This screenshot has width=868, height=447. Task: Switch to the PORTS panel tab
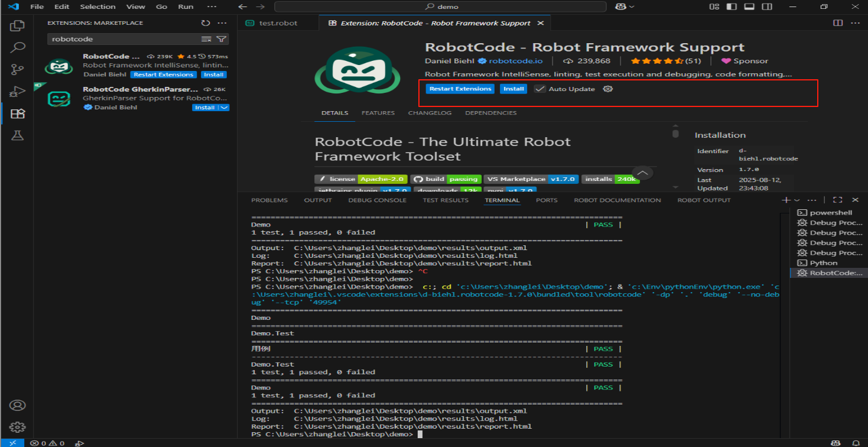[x=547, y=200]
